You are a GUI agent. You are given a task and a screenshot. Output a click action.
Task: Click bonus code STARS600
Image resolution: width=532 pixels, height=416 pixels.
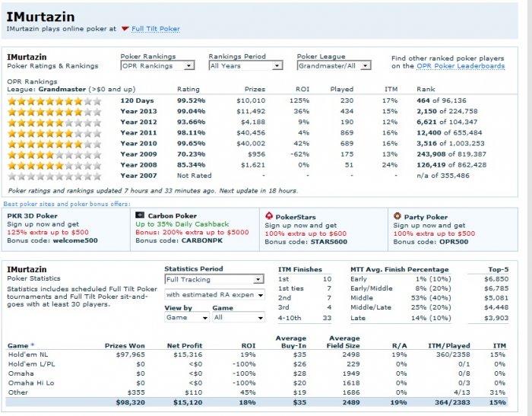coord(328,242)
